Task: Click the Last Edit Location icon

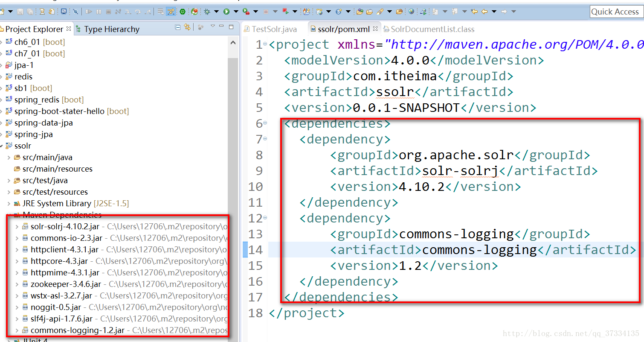Action: [x=474, y=12]
